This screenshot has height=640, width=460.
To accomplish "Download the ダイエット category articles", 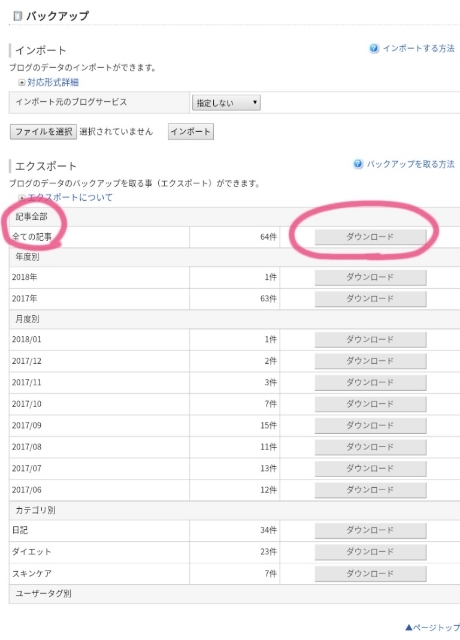I will [x=370, y=552].
